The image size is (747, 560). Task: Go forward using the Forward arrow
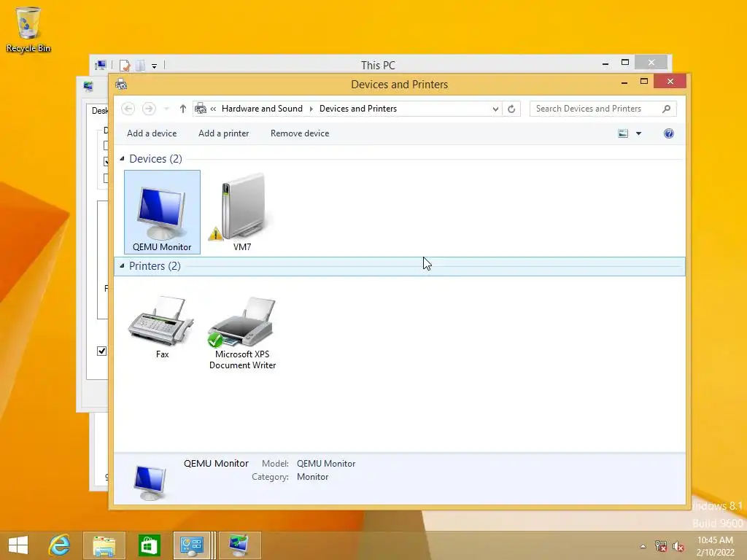pyautogui.click(x=149, y=109)
